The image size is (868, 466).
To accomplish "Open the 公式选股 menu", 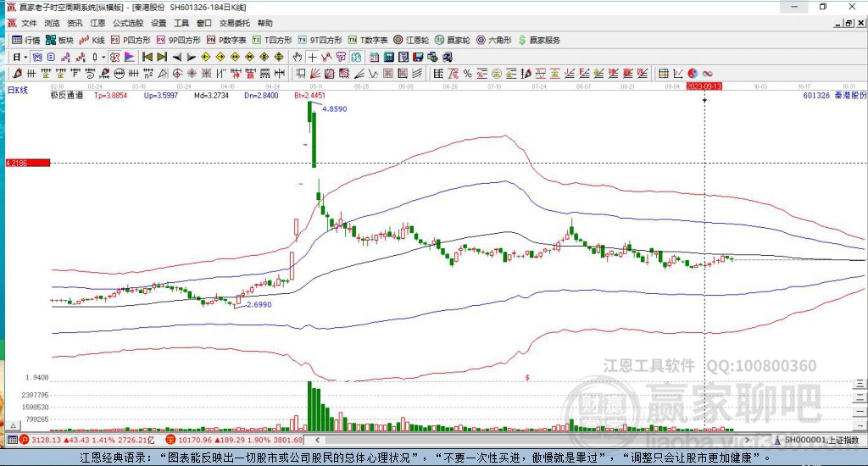I will (128, 23).
